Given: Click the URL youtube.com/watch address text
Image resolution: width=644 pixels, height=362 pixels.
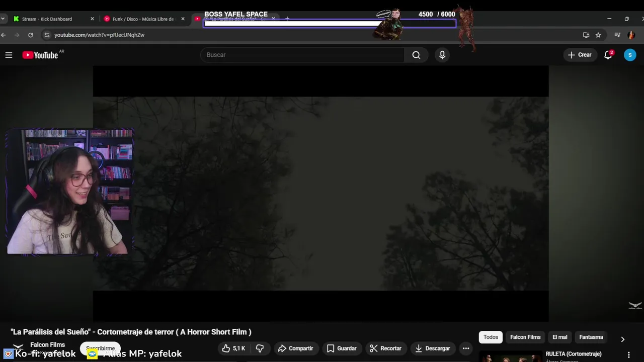Looking at the screenshot, I should tap(99, 35).
